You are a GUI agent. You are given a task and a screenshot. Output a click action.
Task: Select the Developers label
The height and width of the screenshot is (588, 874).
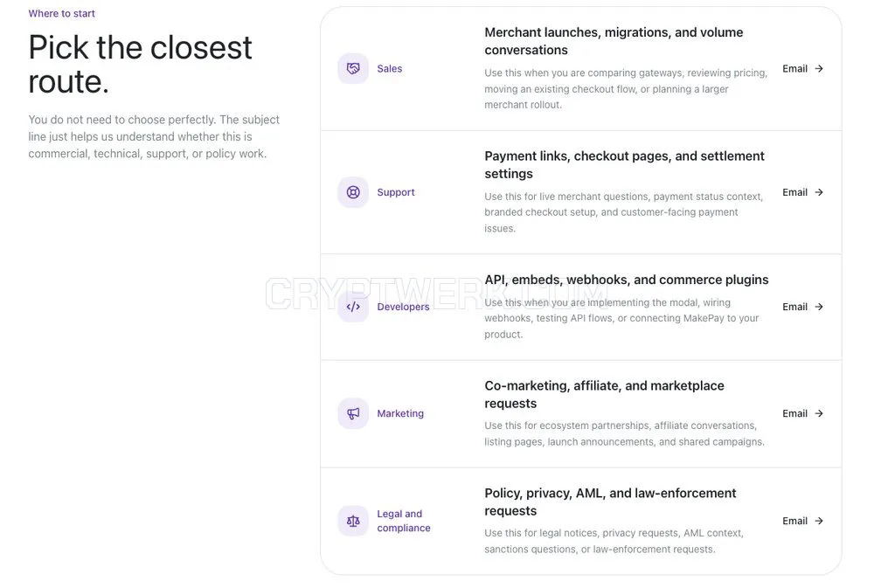pyautogui.click(x=403, y=307)
